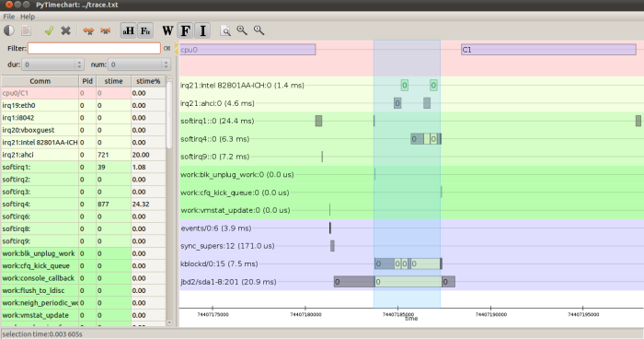Screen dimensions: 644x339
Task: Toggle the W wakeups display button
Action: tap(167, 30)
